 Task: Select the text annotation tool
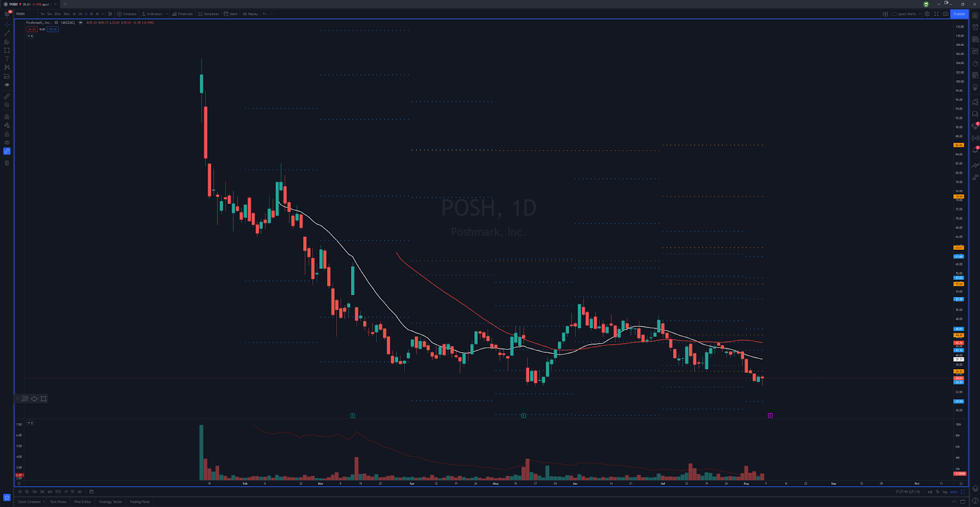click(x=7, y=59)
